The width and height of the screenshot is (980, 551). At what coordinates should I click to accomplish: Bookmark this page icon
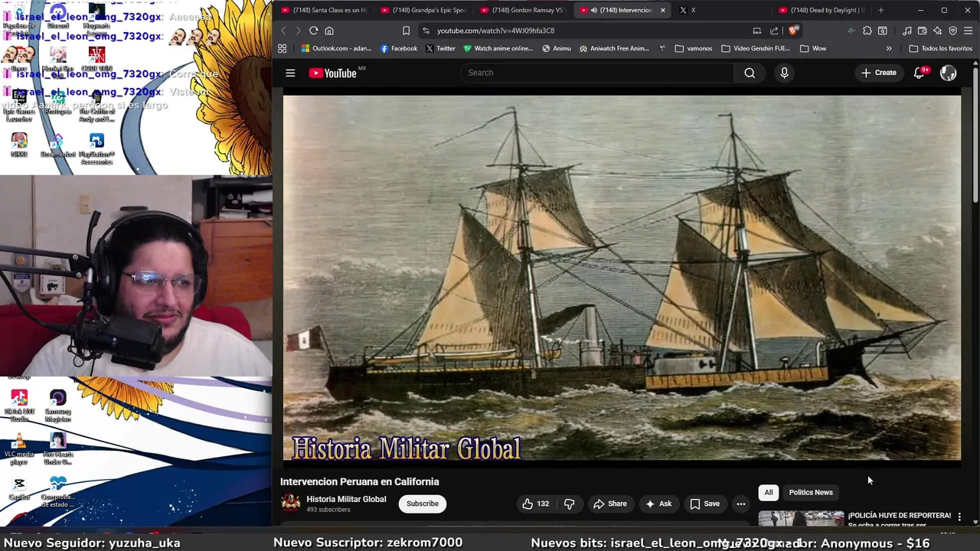tap(406, 31)
